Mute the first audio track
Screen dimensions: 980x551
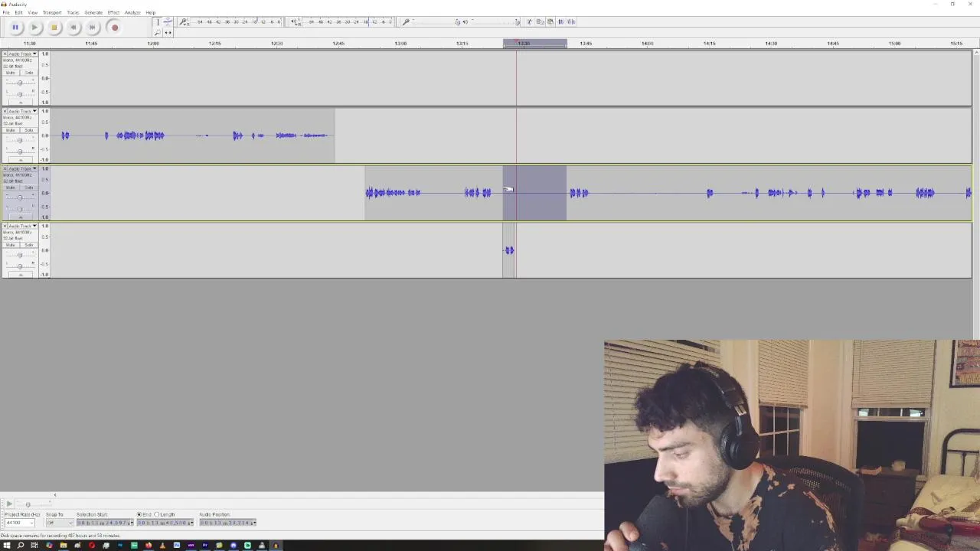(x=11, y=73)
